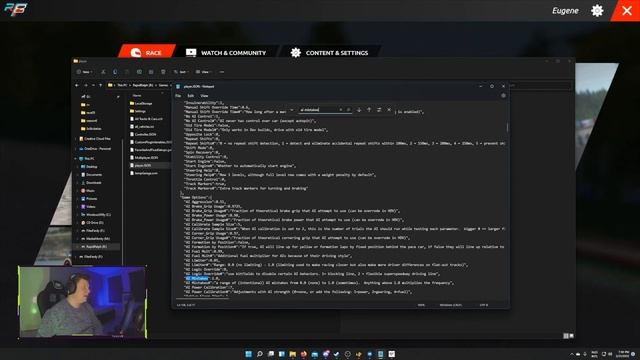Open the Sort dropdown in File Explorer
640x360 pixels.
click(180, 72)
